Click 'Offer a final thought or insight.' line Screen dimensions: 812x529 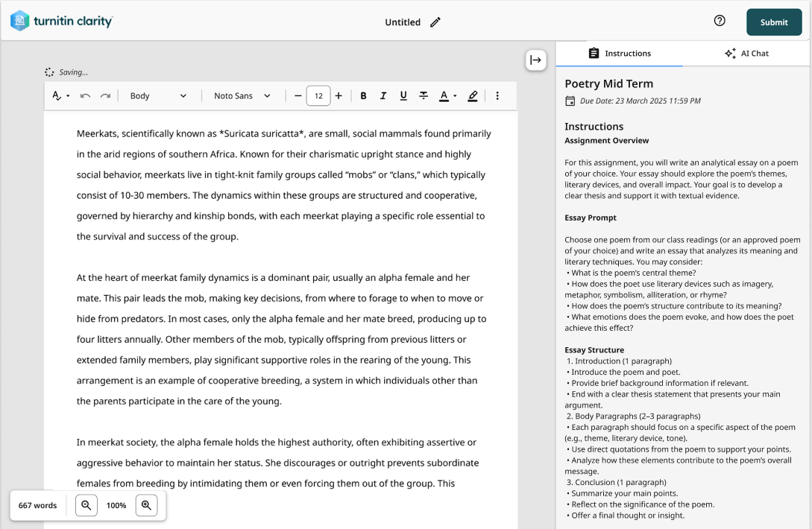tap(625, 516)
